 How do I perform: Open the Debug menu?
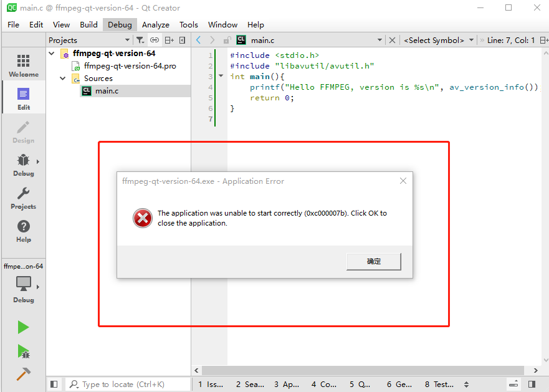(x=120, y=25)
